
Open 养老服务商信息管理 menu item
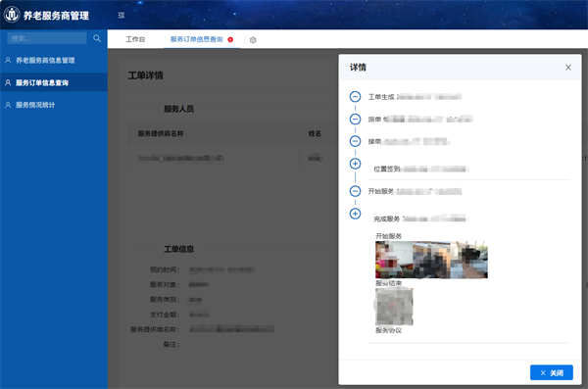54,60
